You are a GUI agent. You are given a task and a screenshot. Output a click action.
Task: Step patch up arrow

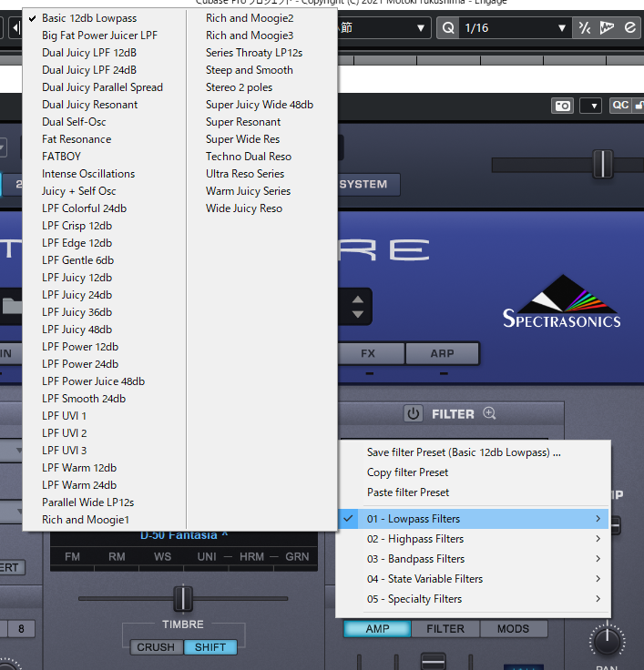(x=358, y=299)
